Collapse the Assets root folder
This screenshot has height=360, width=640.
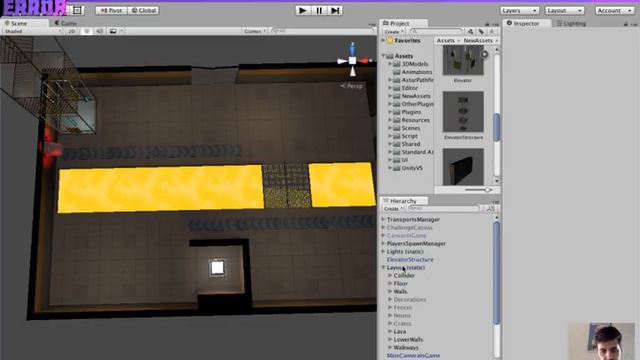(383, 56)
